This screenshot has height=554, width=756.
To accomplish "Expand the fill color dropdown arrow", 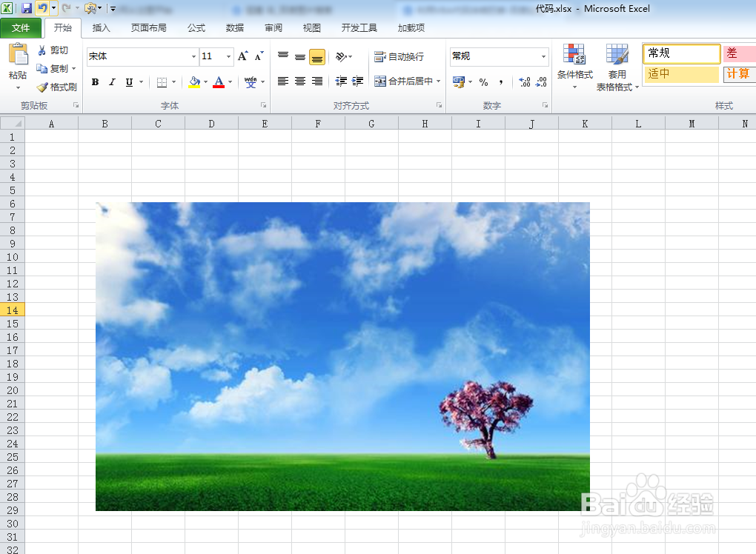I will point(205,82).
